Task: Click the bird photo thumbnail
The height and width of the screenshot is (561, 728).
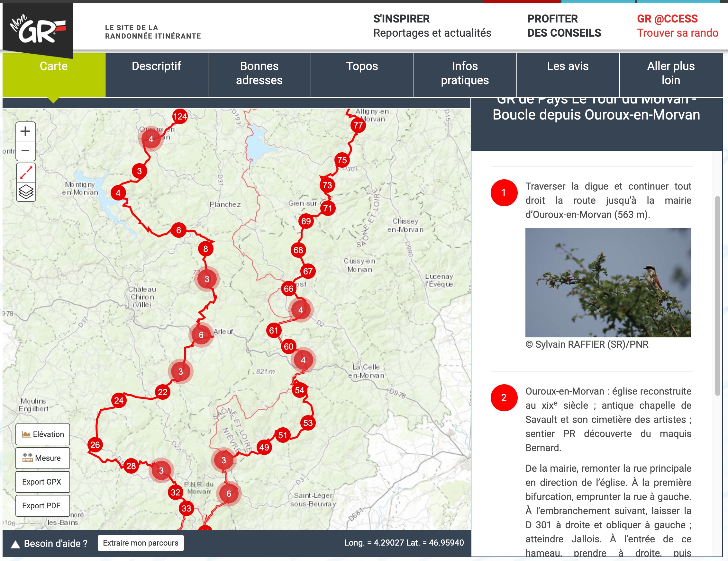Action: (608, 282)
